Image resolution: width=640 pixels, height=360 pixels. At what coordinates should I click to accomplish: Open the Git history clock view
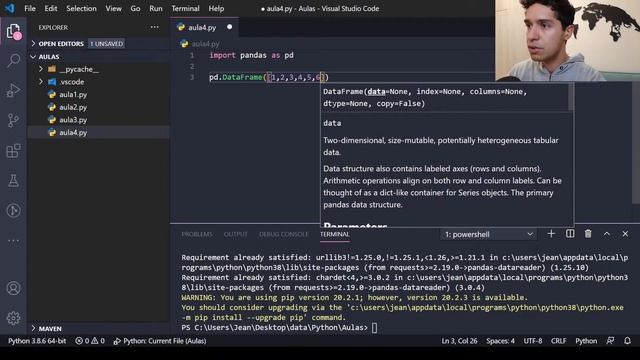click(13, 210)
